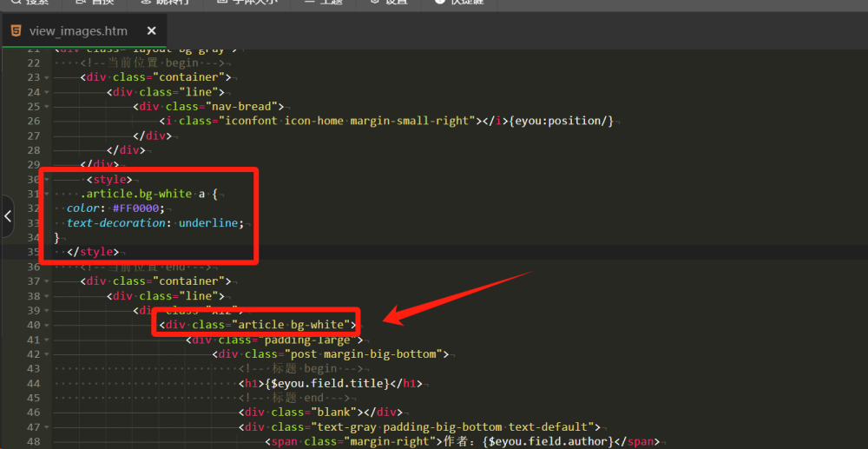Fold the CSS rule at line 31
This screenshot has width=868, height=449.
47,194
